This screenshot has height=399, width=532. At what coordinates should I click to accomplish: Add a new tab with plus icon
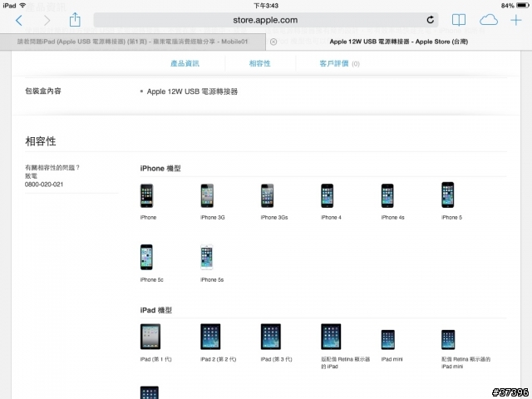tap(516, 20)
